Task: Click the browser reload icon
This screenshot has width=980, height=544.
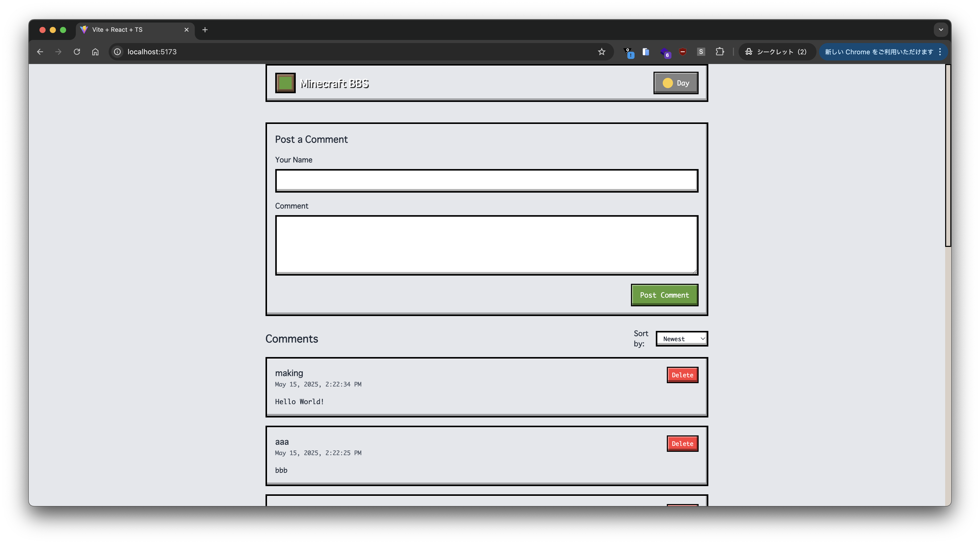Action: (x=77, y=52)
